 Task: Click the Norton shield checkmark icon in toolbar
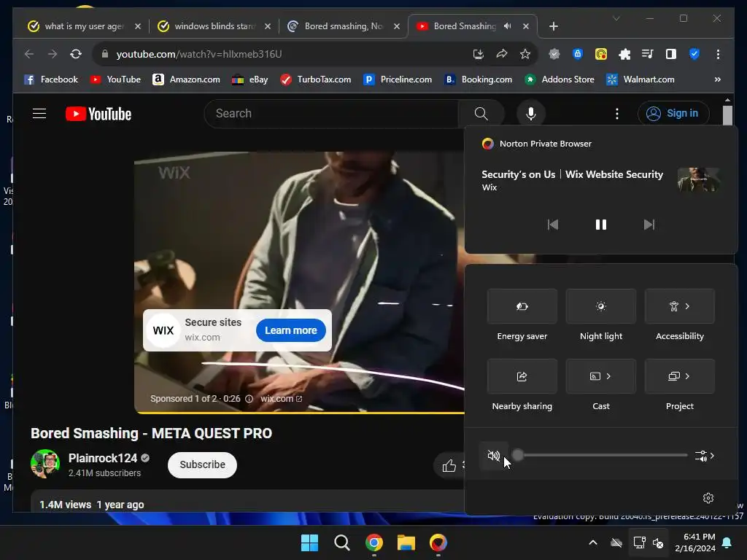point(694,54)
